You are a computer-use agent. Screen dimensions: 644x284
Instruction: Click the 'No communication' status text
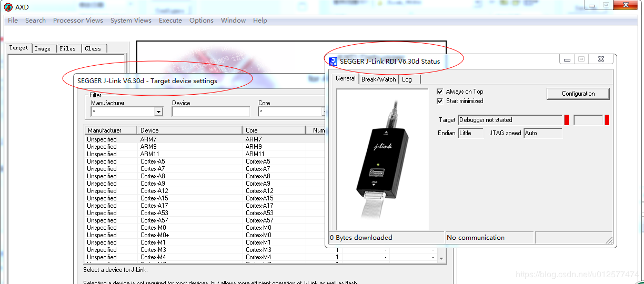tap(476, 238)
